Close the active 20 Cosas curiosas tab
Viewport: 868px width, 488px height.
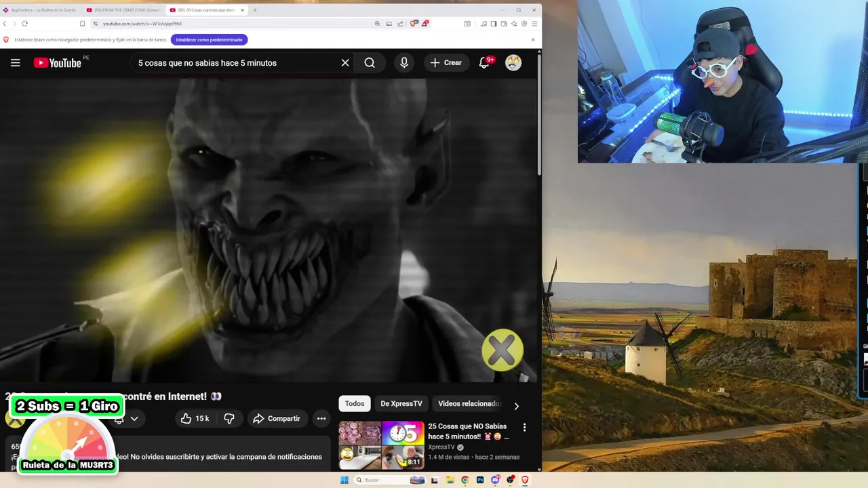243,10
